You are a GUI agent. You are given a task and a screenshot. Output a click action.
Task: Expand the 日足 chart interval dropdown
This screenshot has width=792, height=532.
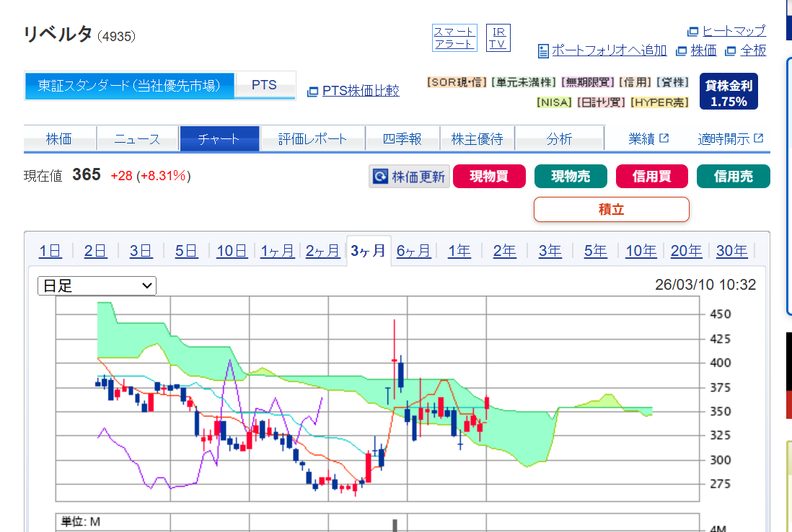[97, 286]
